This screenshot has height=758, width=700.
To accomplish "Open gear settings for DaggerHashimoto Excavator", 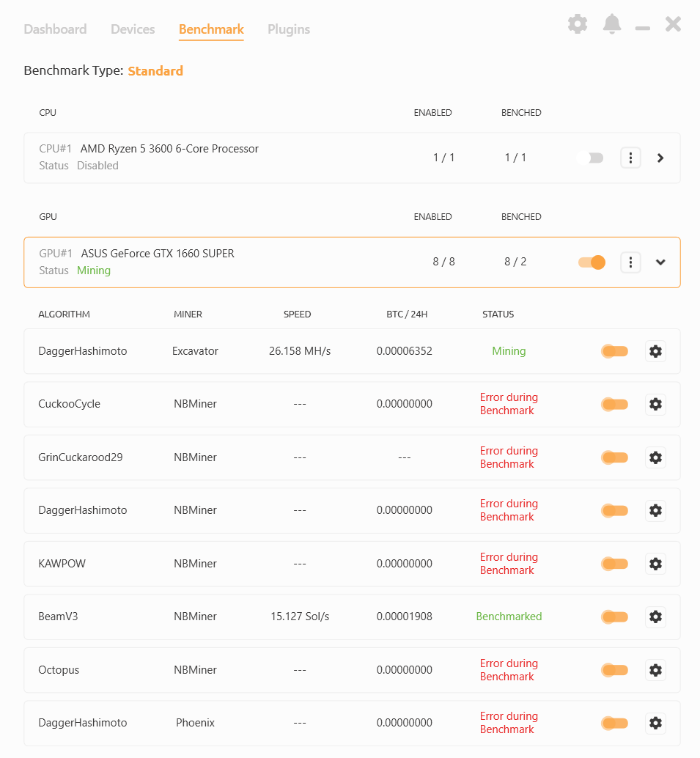I will click(x=655, y=351).
